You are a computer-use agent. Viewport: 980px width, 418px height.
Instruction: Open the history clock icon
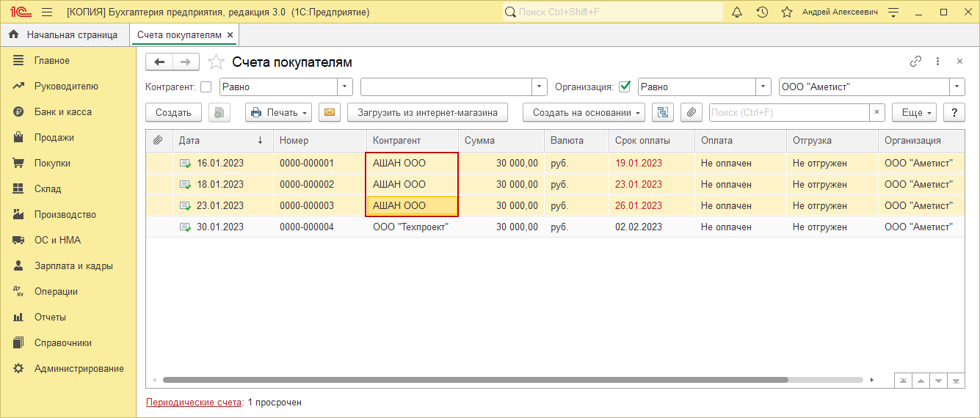point(762,12)
